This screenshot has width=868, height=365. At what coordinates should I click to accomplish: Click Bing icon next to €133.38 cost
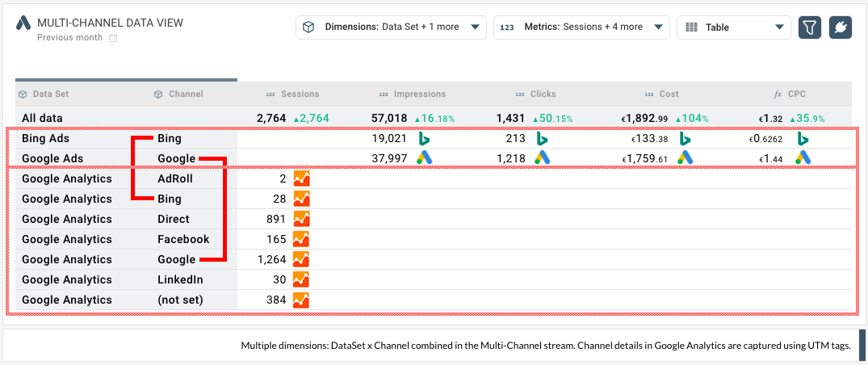[685, 138]
